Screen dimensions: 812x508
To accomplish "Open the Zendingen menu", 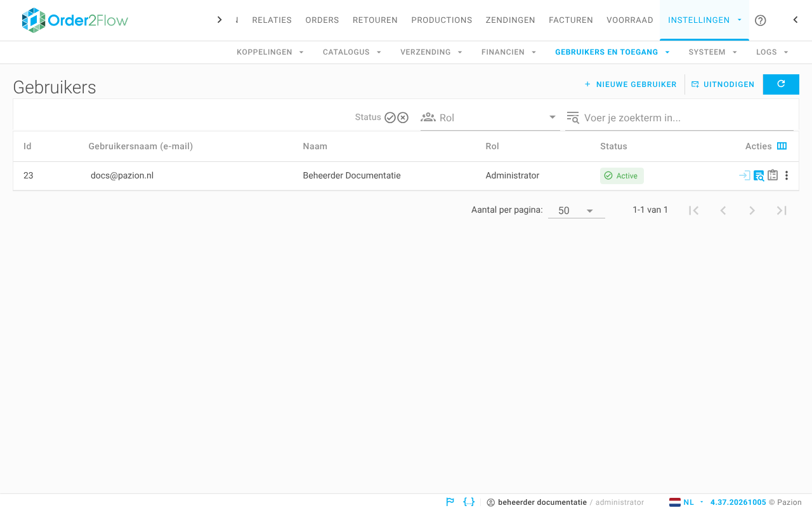I will point(510,20).
